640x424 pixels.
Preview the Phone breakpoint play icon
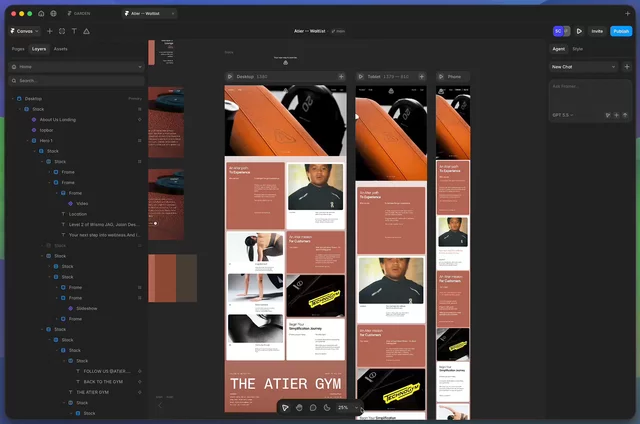click(x=441, y=76)
